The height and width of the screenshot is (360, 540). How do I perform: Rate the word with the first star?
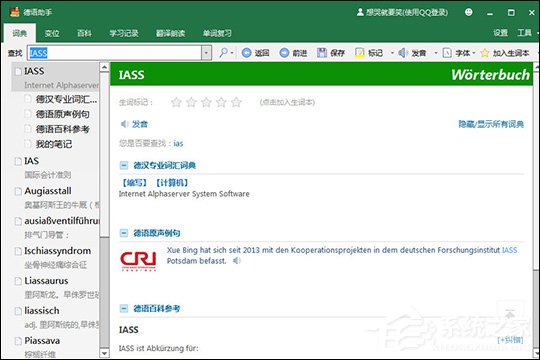coord(176,102)
